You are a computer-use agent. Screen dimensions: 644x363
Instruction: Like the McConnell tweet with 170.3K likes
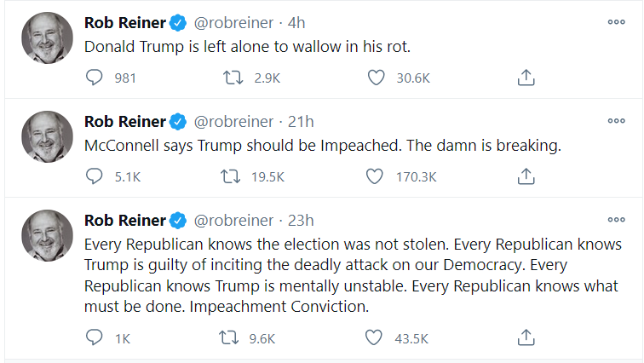point(375,176)
